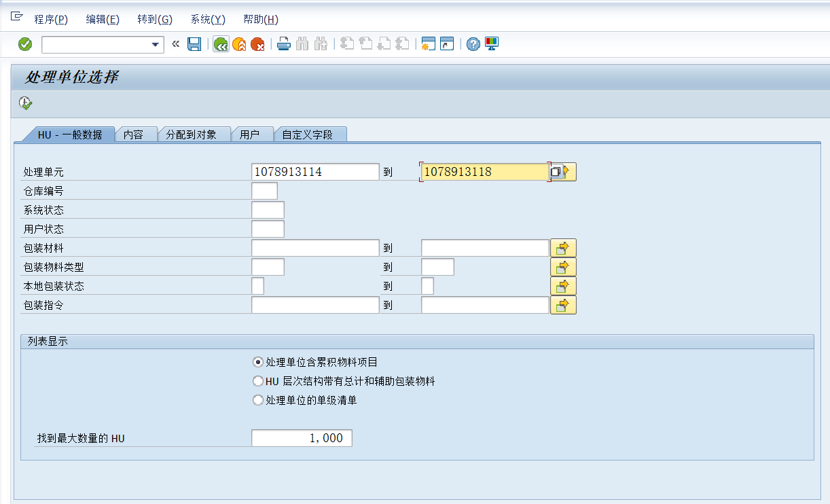This screenshot has height=504, width=830.
Task: Click the Back icon in the toolbar
Action: pos(220,43)
